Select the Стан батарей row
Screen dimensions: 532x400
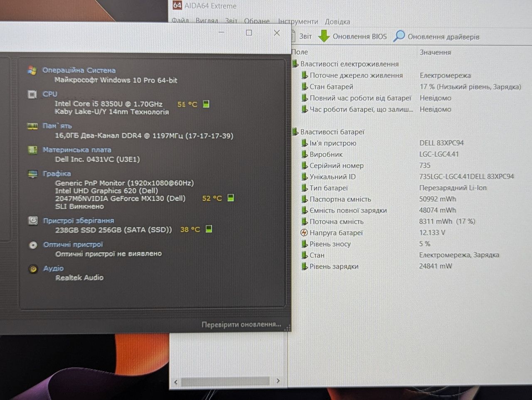tap(411, 86)
